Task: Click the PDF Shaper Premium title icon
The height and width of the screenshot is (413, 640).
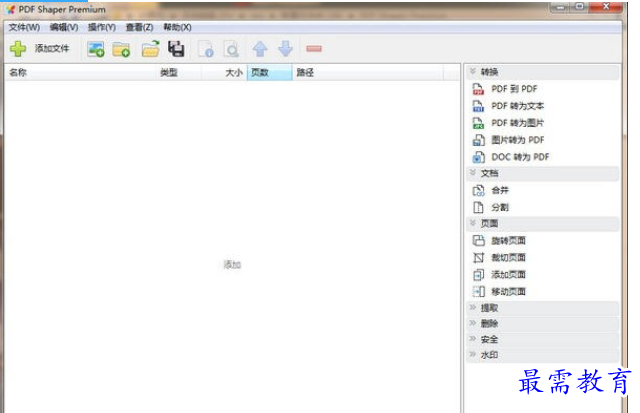Action: click(x=11, y=9)
